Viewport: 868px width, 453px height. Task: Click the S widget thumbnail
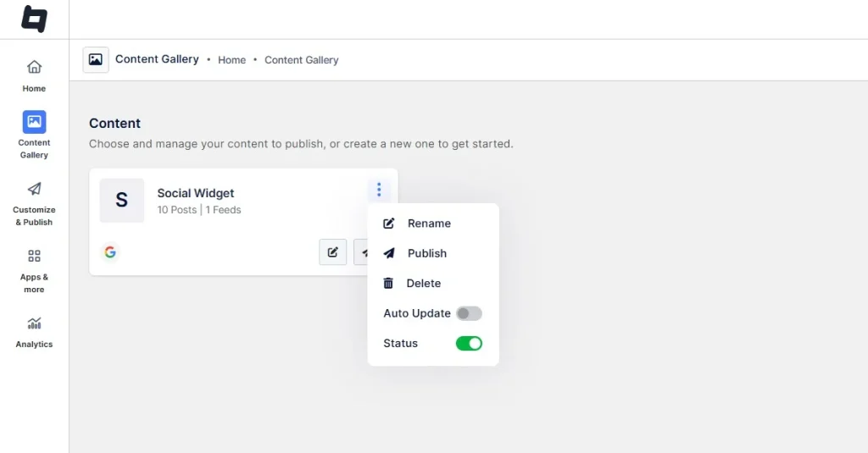point(122,201)
